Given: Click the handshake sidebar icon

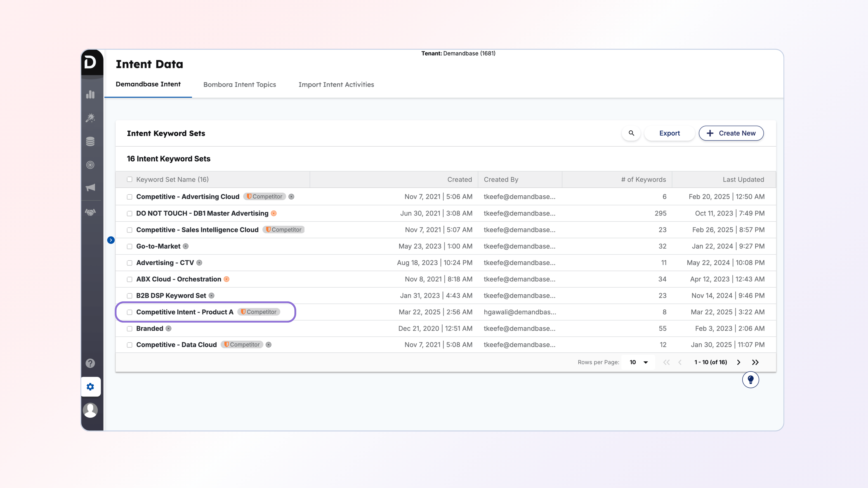Looking at the screenshot, I should [90, 212].
